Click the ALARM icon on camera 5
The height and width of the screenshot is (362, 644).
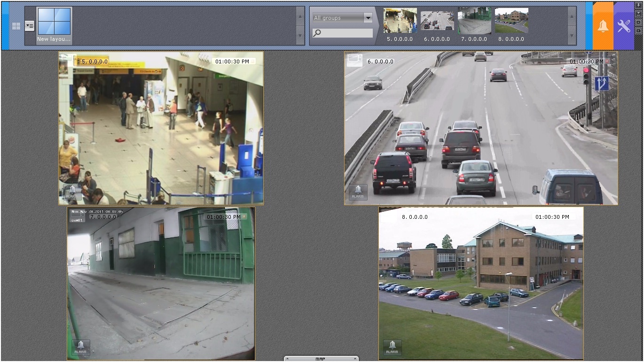(x=71, y=192)
